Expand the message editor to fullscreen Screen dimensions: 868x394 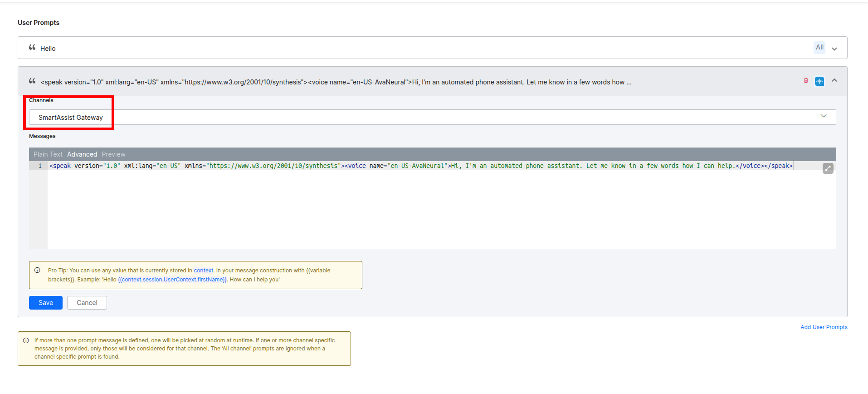coord(828,168)
